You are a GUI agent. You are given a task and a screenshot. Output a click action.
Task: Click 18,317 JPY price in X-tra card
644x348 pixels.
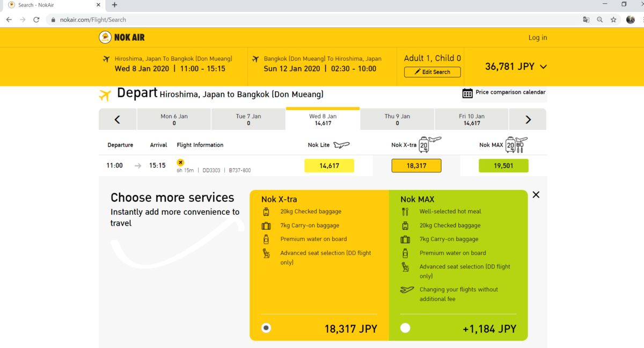[351, 329]
